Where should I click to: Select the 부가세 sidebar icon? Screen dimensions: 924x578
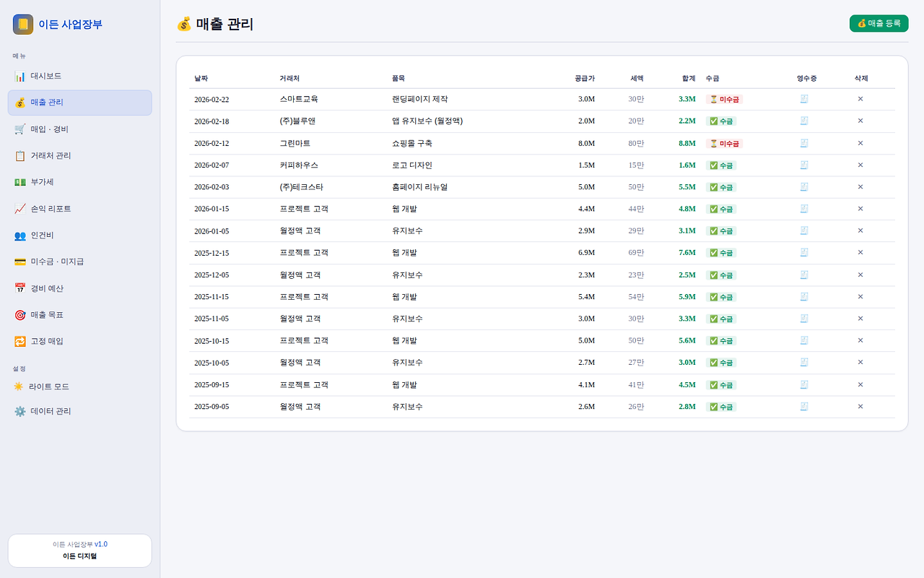click(19, 181)
